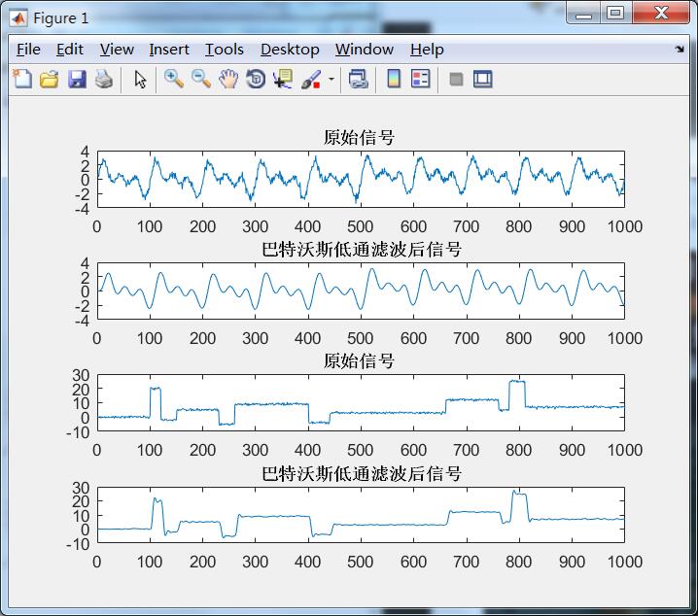Open the Insert menu
Screen dimensions: 698x616
[x=169, y=50]
